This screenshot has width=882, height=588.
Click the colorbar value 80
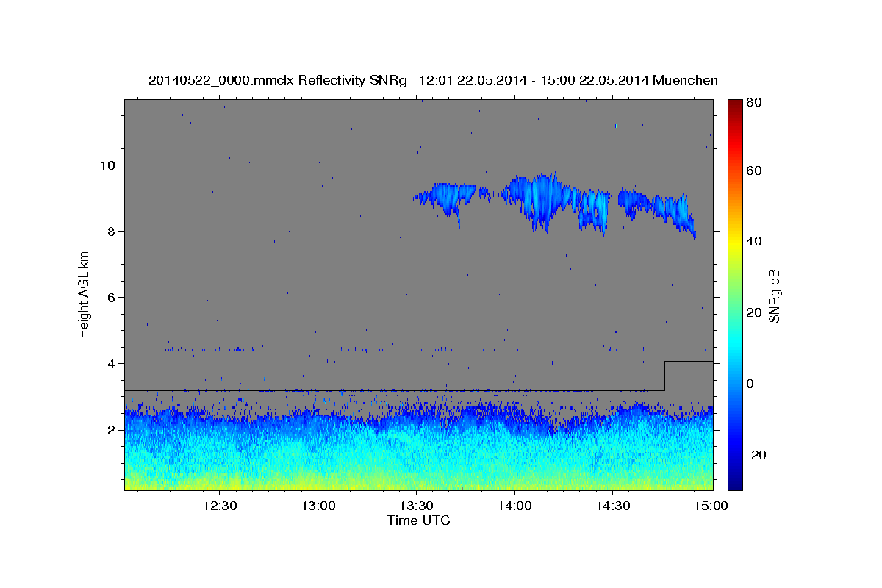point(755,103)
